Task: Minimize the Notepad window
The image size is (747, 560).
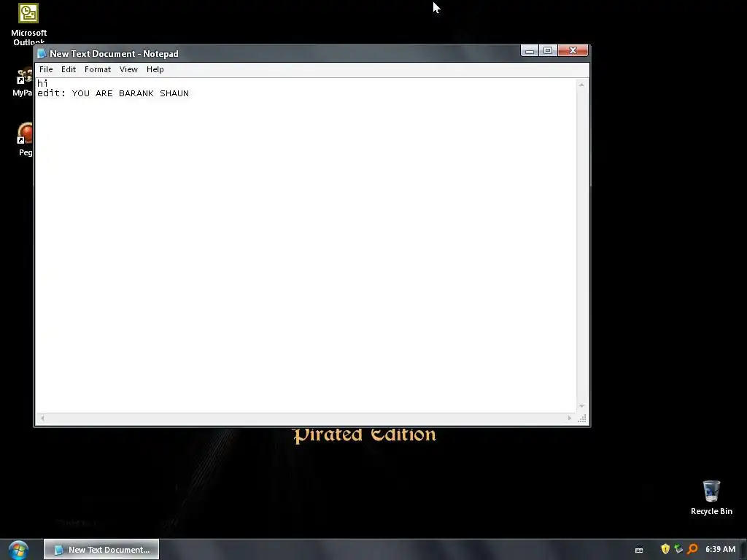Action: [530, 50]
